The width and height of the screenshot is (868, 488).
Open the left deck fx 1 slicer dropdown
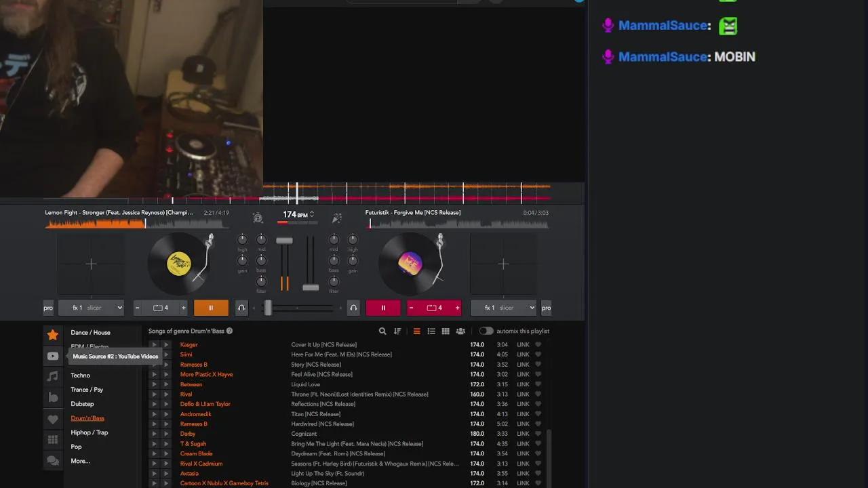point(91,308)
